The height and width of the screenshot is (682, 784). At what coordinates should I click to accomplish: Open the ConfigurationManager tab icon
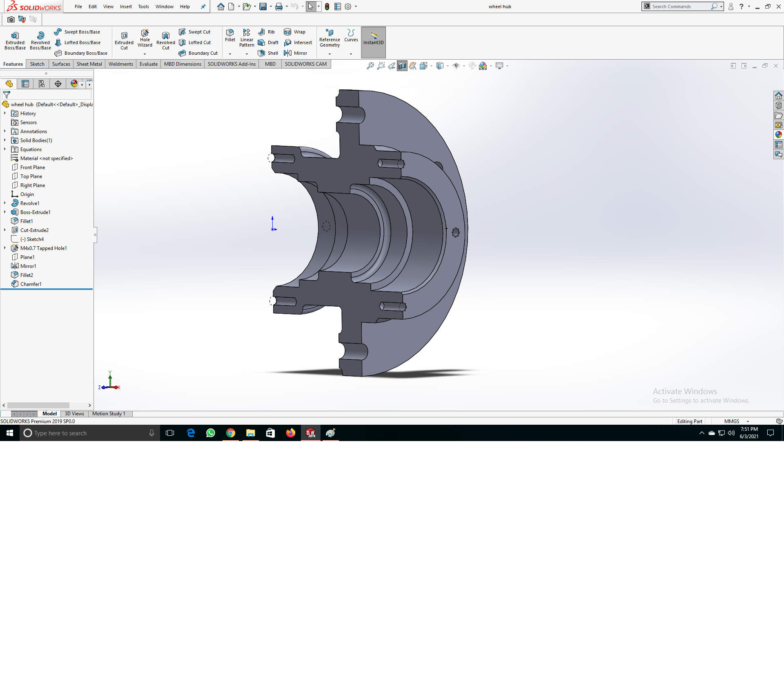(42, 84)
